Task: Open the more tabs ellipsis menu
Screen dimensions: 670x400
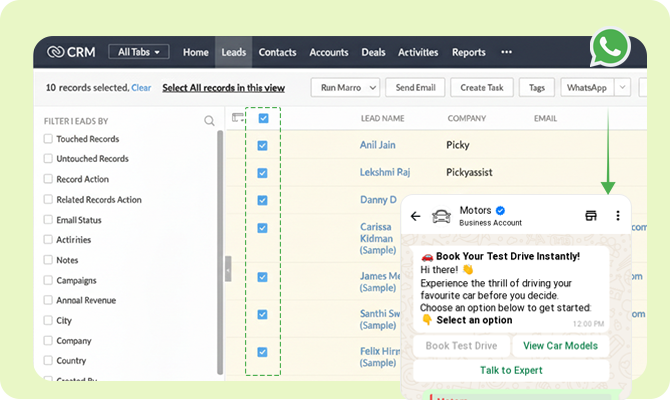Action: [x=506, y=52]
